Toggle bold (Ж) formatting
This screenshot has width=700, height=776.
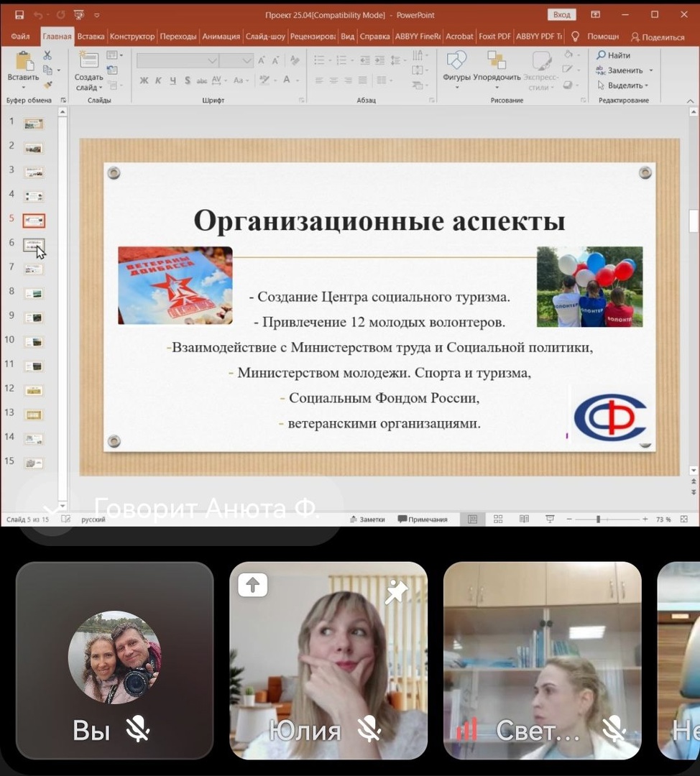tap(144, 80)
